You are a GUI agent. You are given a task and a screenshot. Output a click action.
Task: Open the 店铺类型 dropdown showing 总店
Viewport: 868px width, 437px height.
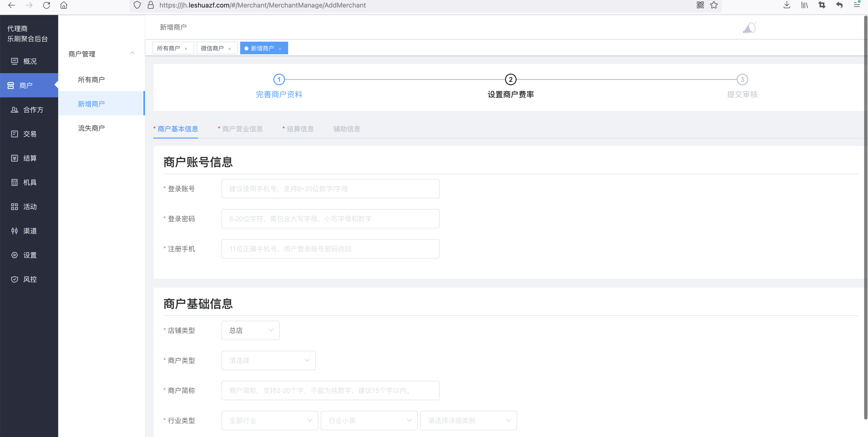pos(250,330)
